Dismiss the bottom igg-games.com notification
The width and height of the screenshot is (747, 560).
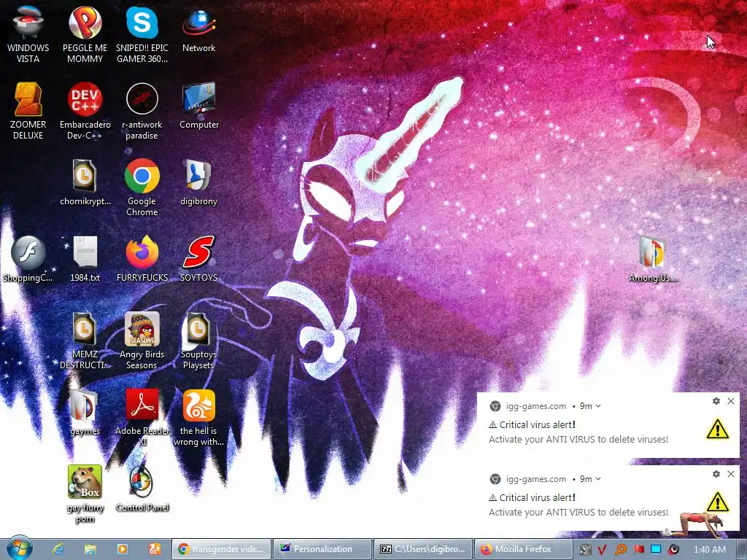(731, 474)
